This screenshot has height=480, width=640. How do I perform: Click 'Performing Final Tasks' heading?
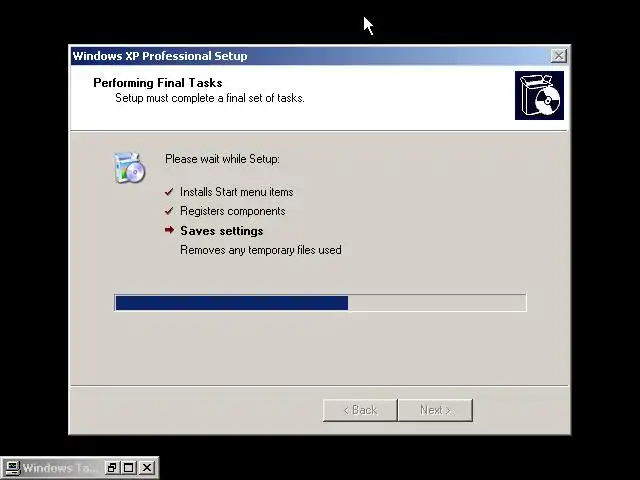158,83
